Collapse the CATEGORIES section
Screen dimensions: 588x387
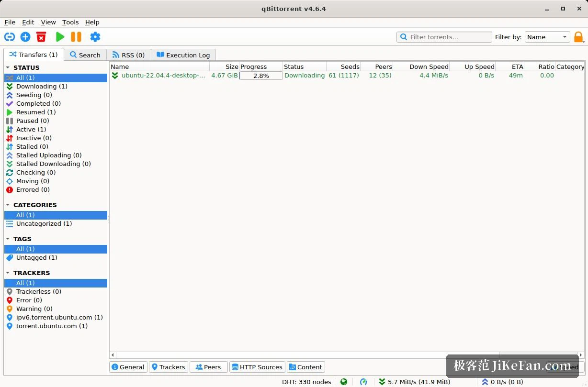tap(8, 205)
